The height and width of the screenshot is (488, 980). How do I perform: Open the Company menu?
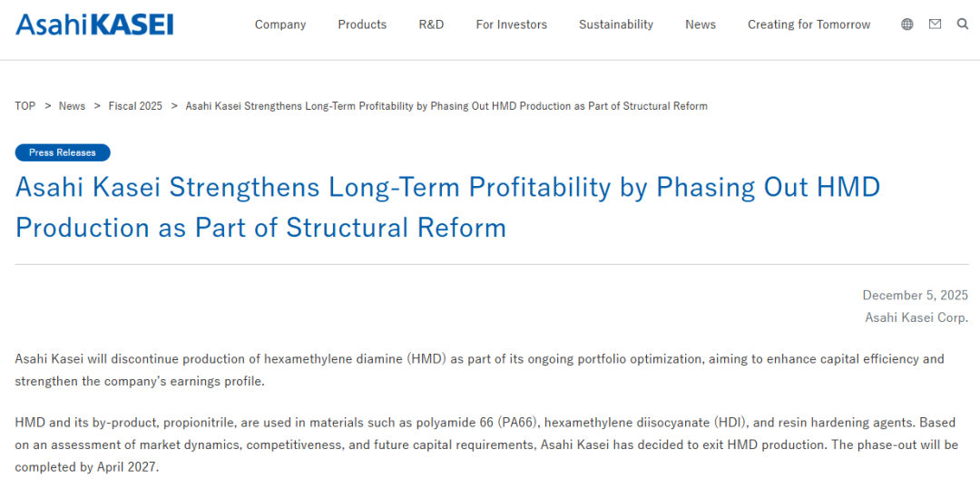(x=280, y=24)
